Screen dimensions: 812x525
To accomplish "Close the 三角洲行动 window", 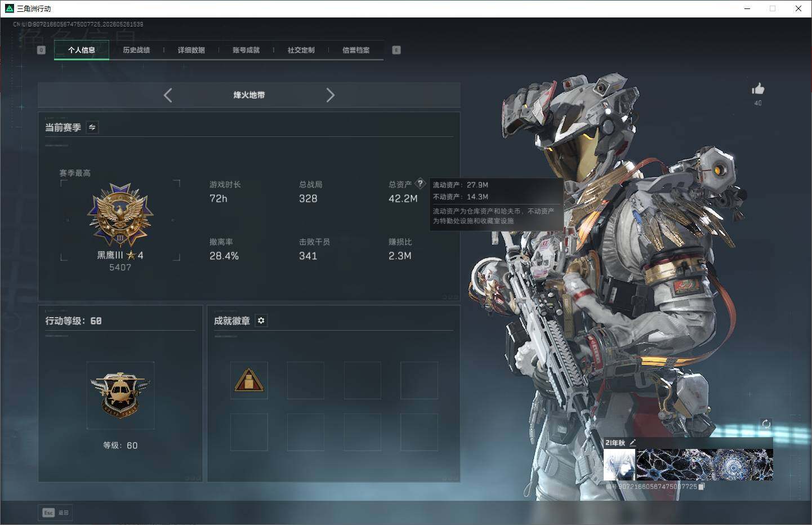I will 798,8.
